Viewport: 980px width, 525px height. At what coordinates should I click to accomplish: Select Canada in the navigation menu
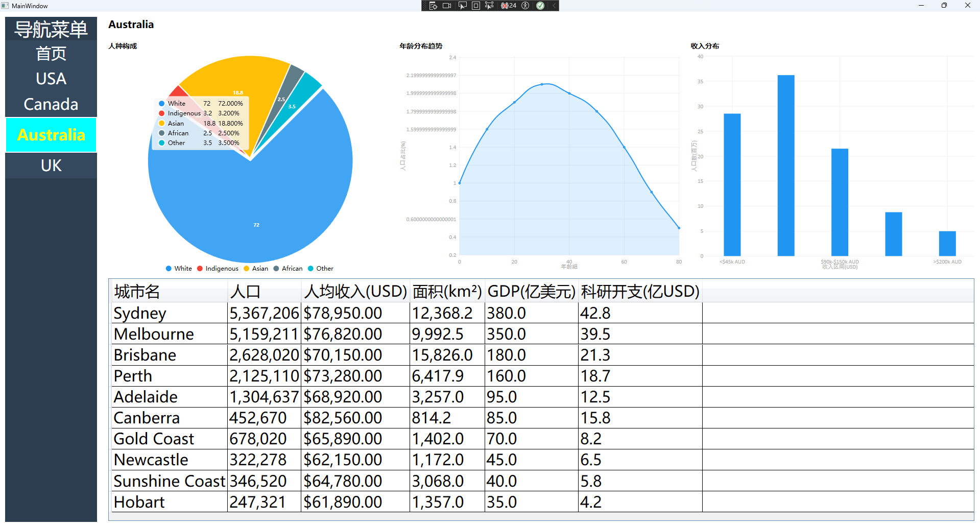click(51, 104)
